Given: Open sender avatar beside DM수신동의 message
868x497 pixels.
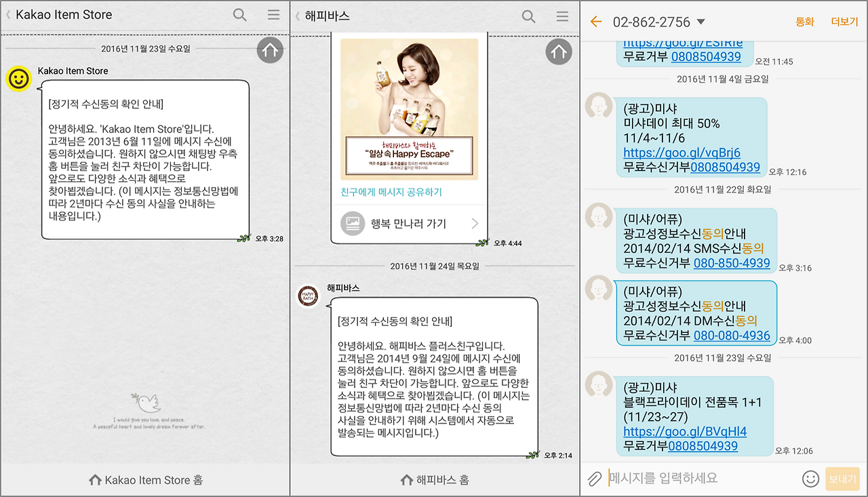Looking at the screenshot, I should 599,288.
